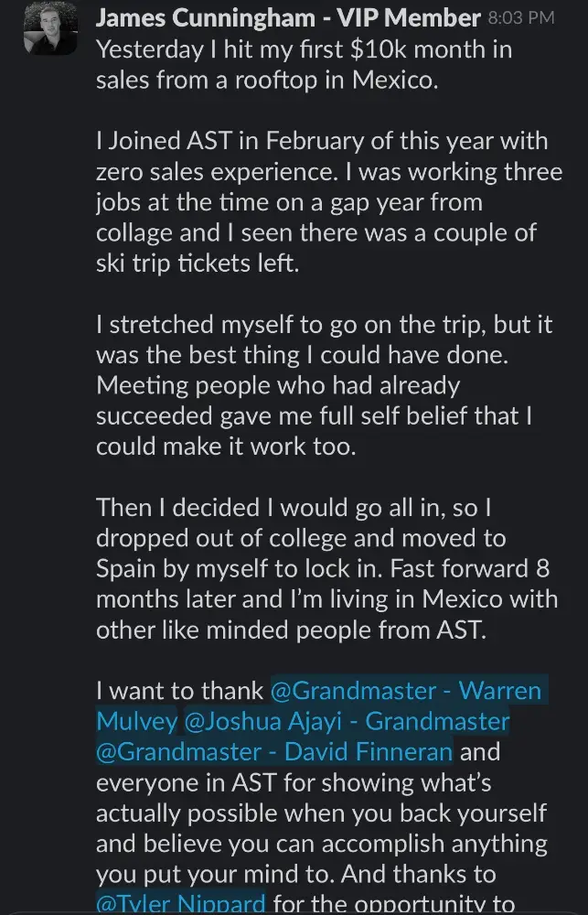
Task: Open the @Grandmaster - Warren Mulvey mention
Action: [406, 690]
